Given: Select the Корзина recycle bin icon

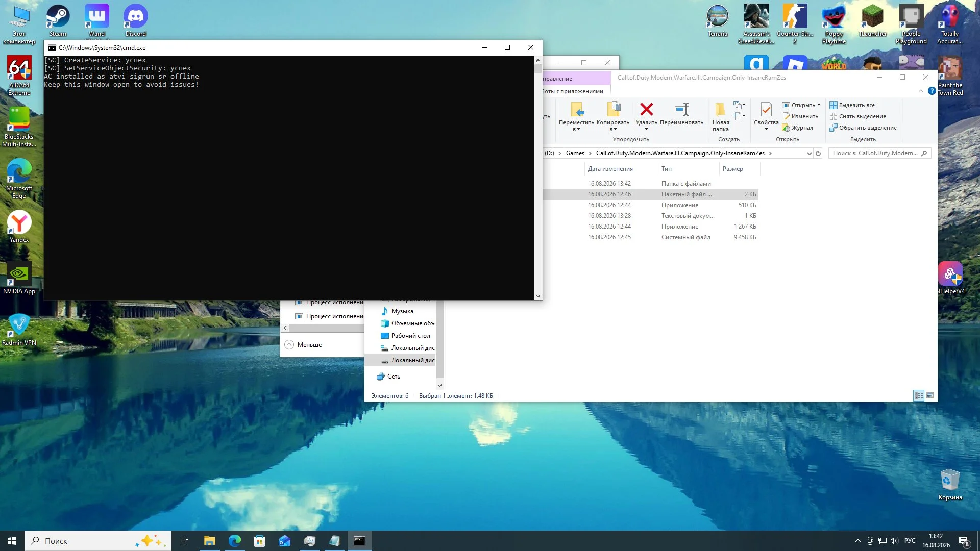Looking at the screenshot, I should [950, 485].
